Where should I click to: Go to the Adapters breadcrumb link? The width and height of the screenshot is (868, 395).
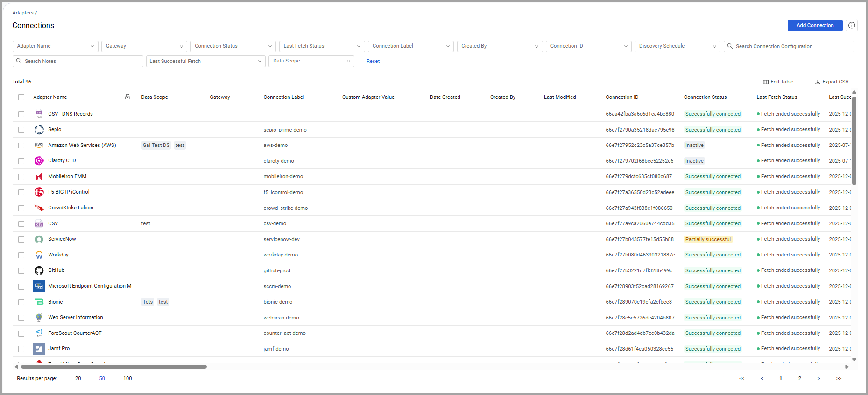point(23,13)
